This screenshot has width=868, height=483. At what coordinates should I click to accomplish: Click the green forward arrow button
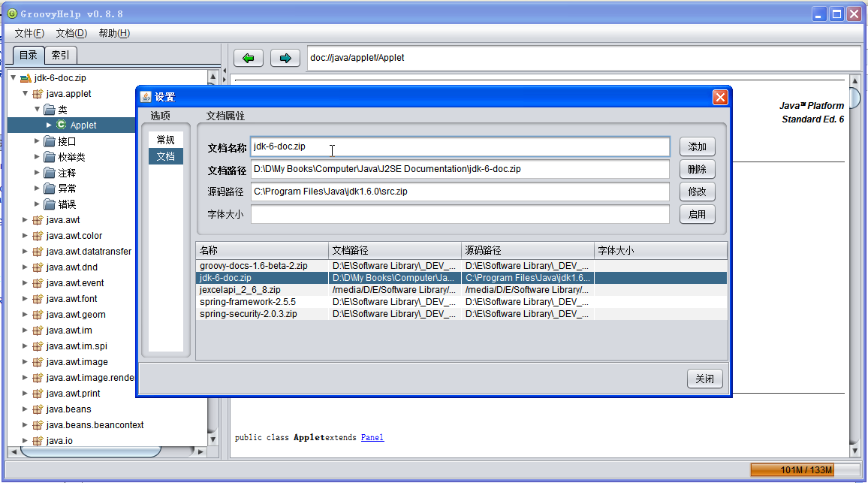pos(285,58)
